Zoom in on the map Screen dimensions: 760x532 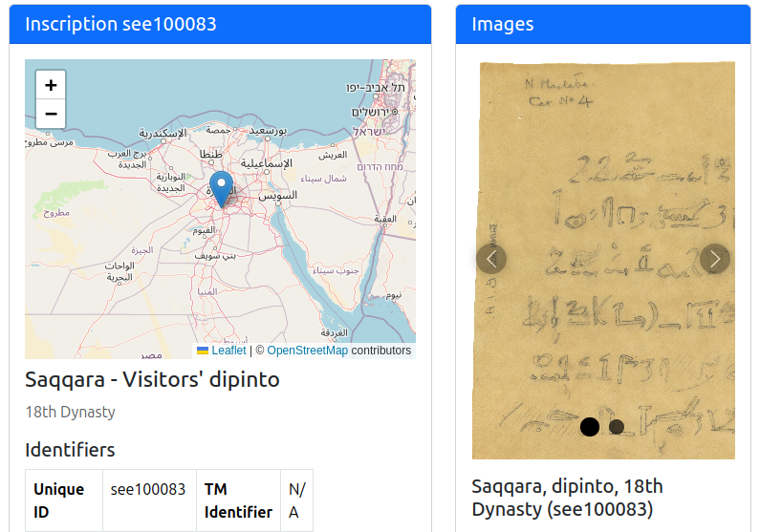pyautogui.click(x=51, y=84)
